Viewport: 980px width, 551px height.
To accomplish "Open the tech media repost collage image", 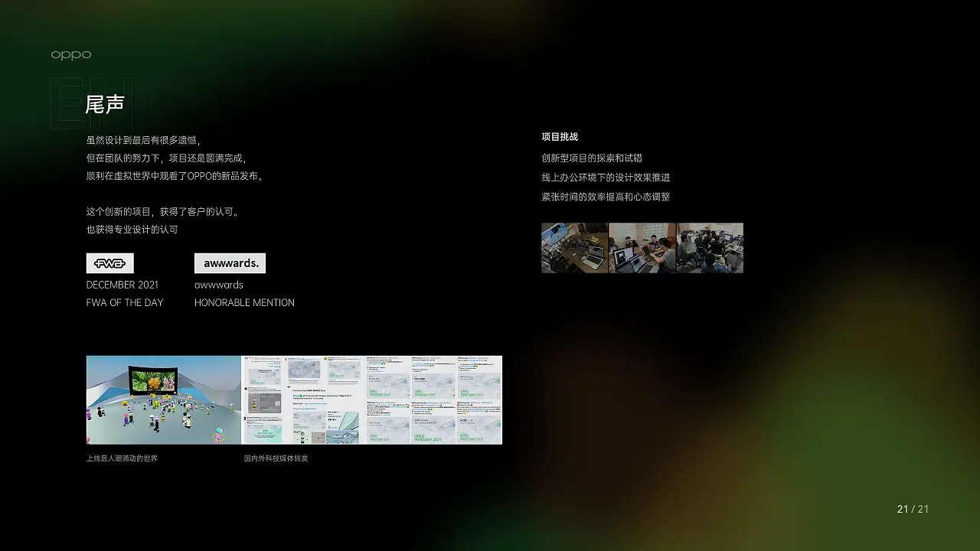I will 372,399.
